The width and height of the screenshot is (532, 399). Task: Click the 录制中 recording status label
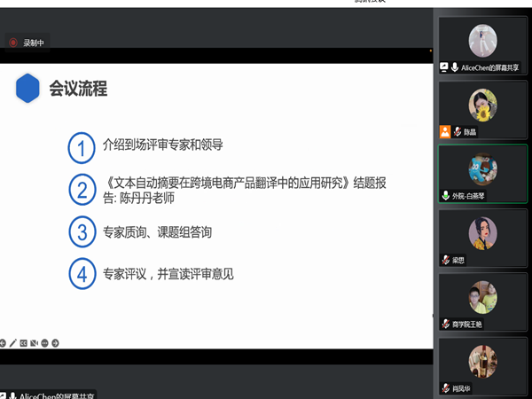(34, 43)
